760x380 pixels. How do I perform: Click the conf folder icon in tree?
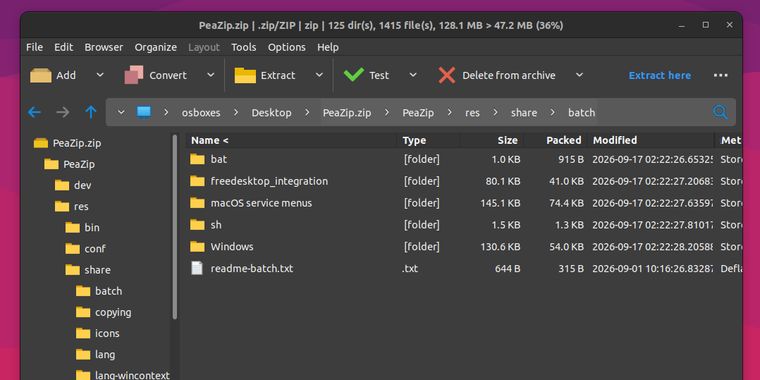click(x=73, y=249)
